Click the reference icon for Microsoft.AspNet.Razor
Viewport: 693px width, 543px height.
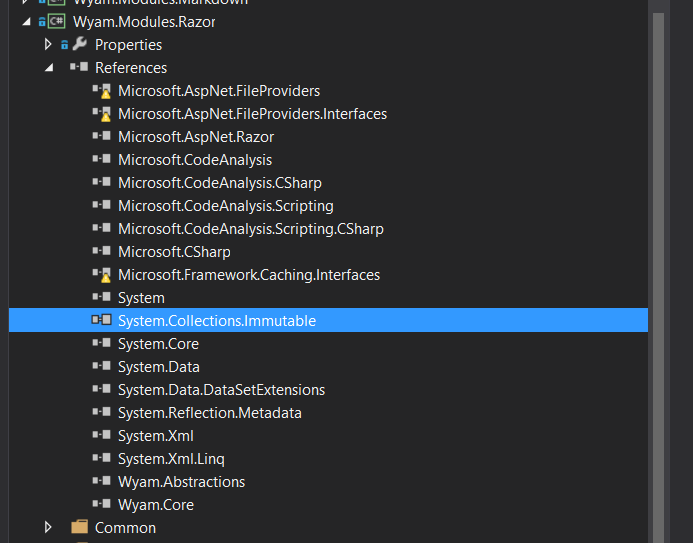102,136
